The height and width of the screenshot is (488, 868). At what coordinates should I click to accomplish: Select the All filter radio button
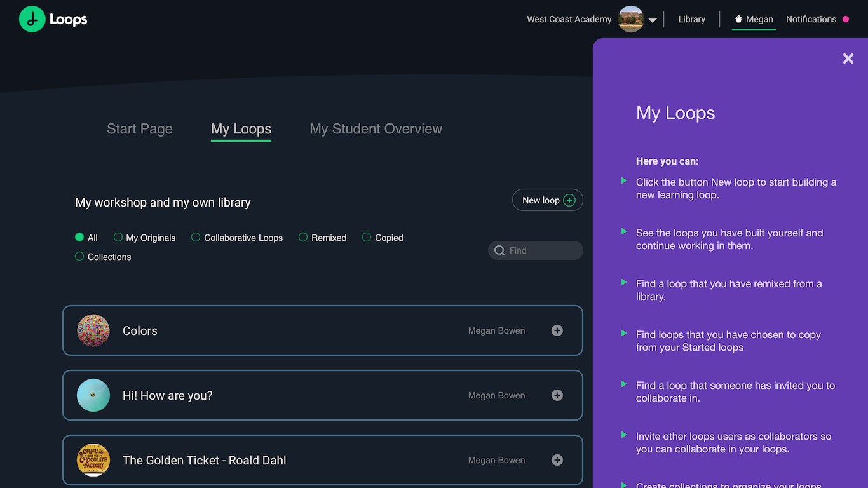(x=79, y=237)
